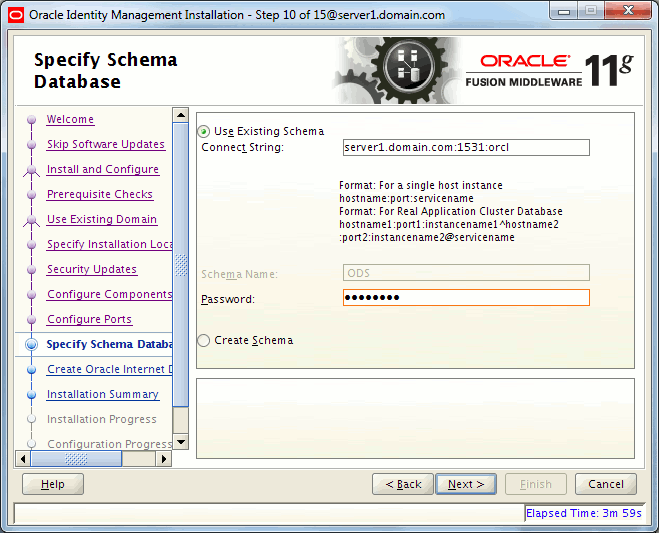The width and height of the screenshot is (659, 533).
Task: Click the Elapsed Time status text
Action: 584,513
